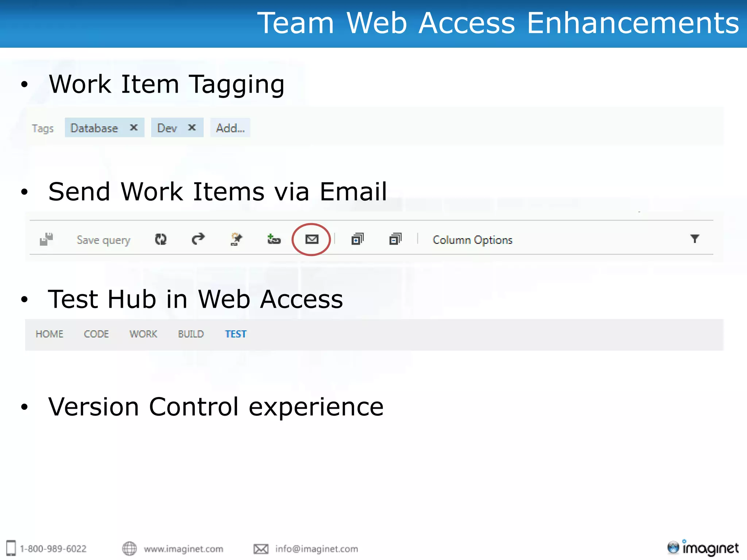This screenshot has width=747, height=560.
Task: Click the footer envelope icon
Action: 261,549
